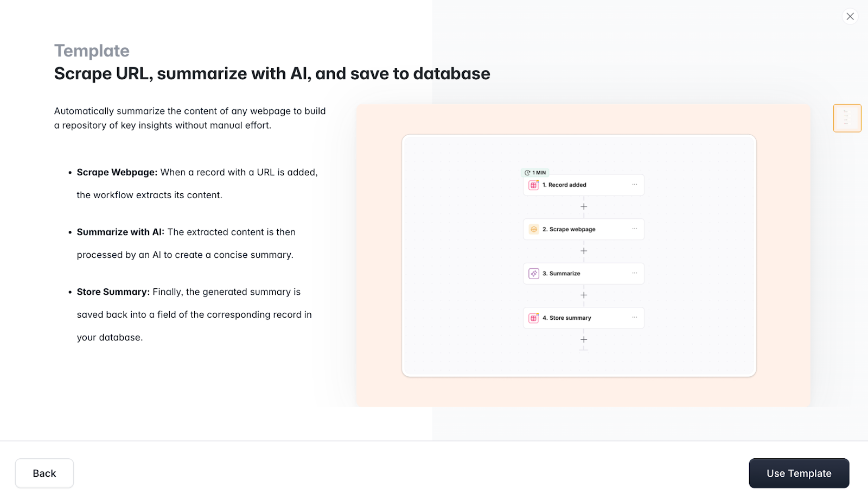Image resolution: width=868 pixels, height=499 pixels.
Task: Open the ellipsis menu on Record added step
Action: (635, 185)
